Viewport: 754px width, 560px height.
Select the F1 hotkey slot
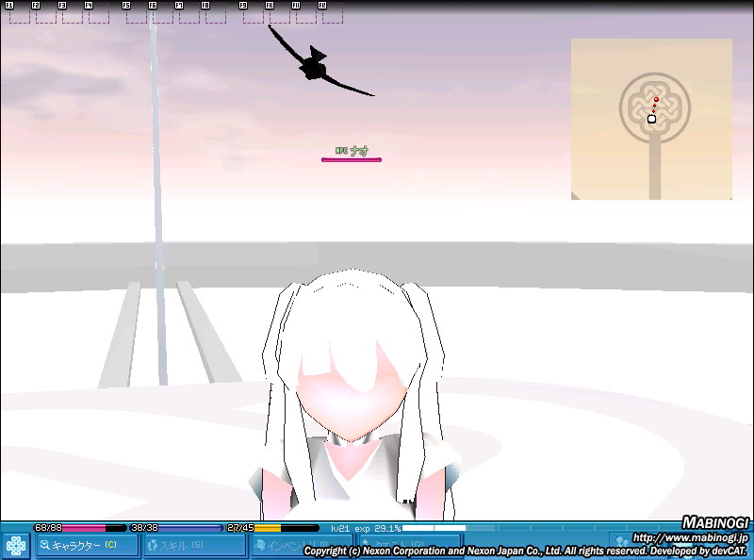(x=19, y=13)
